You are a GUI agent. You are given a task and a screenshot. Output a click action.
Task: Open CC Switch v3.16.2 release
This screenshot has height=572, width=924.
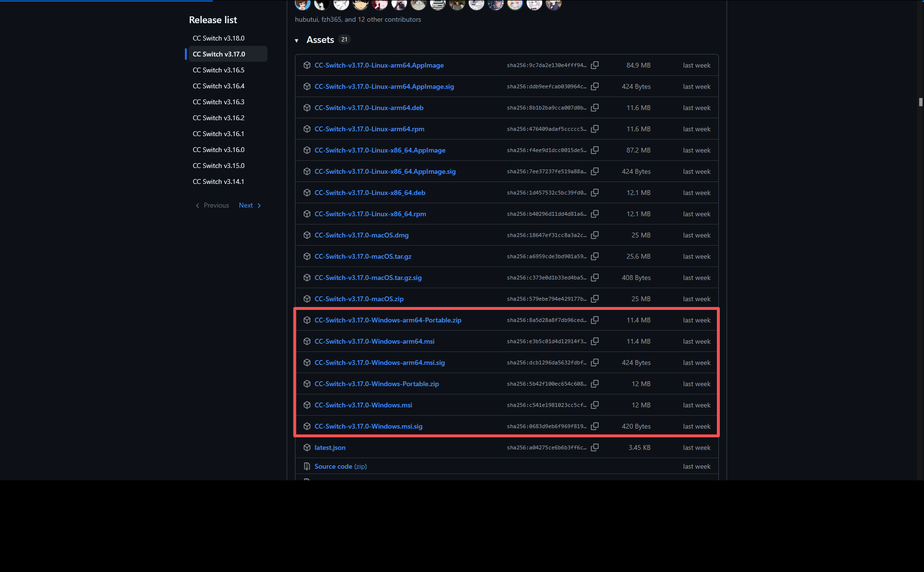(x=219, y=118)
